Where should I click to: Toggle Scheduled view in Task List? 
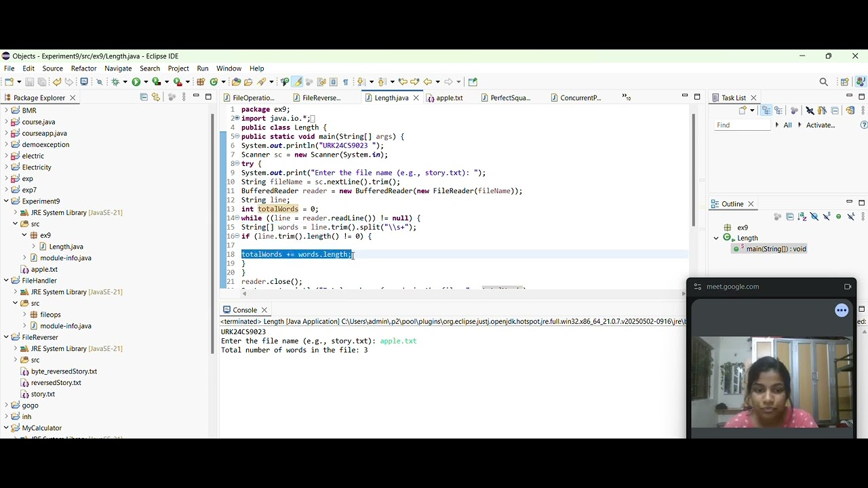[x=778, y=110]
